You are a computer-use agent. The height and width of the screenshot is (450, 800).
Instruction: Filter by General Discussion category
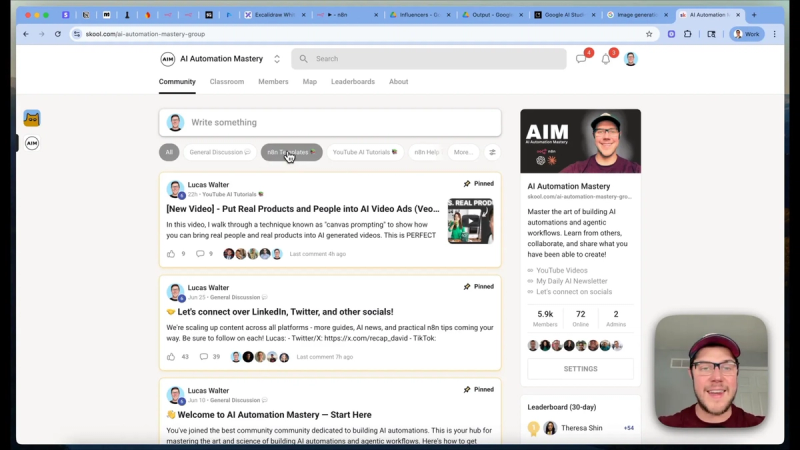[220, 152]
